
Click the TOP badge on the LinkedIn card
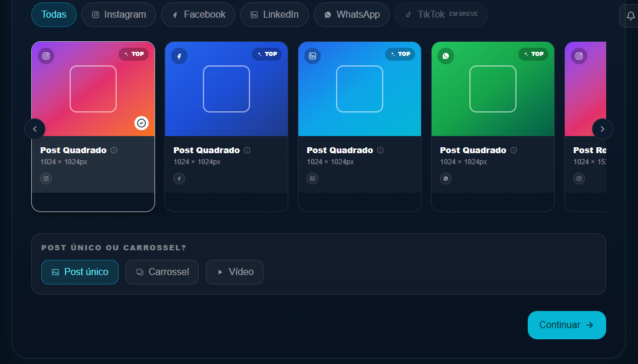(x=400, y=54)
